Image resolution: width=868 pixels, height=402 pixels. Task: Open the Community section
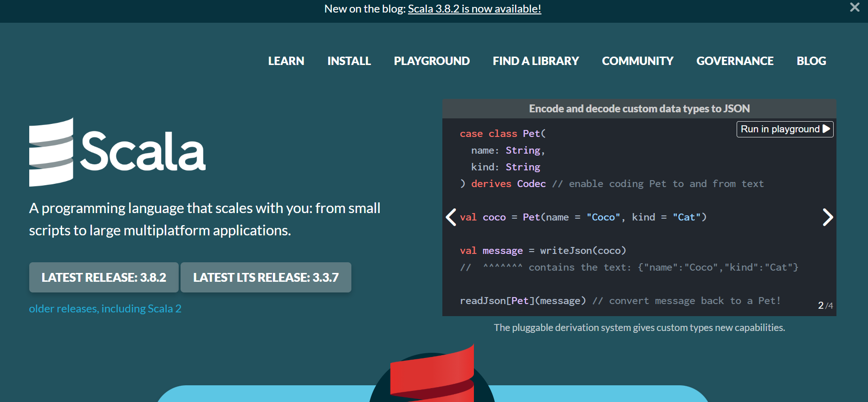coord(637,61)
